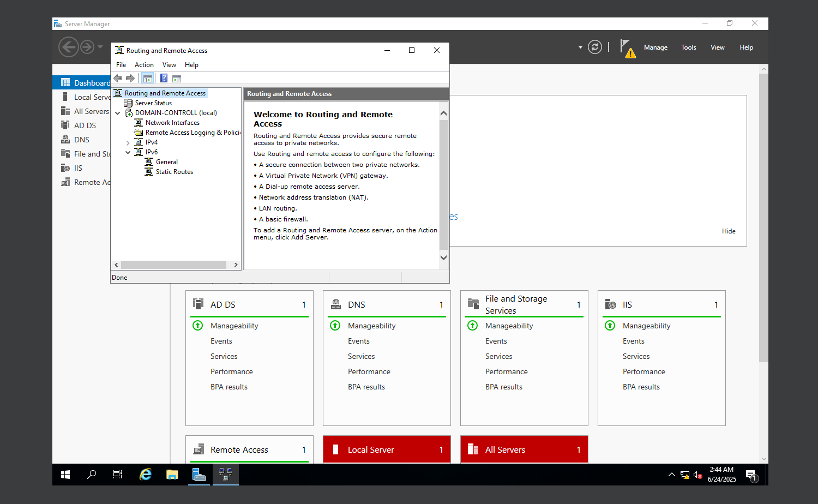Click Events in the IIS tile
This screenshot has height=504, width=818.
(633, 341)
